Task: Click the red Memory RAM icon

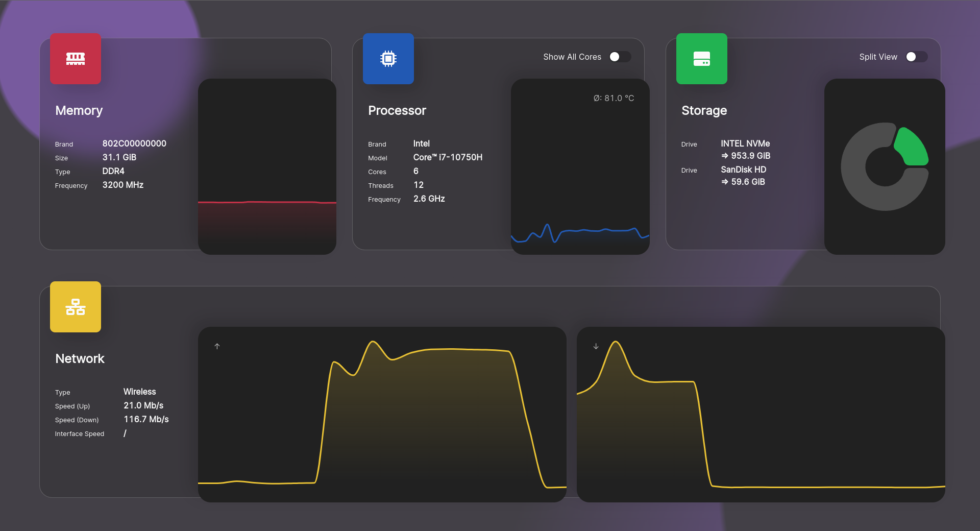Action: point(75,59)
